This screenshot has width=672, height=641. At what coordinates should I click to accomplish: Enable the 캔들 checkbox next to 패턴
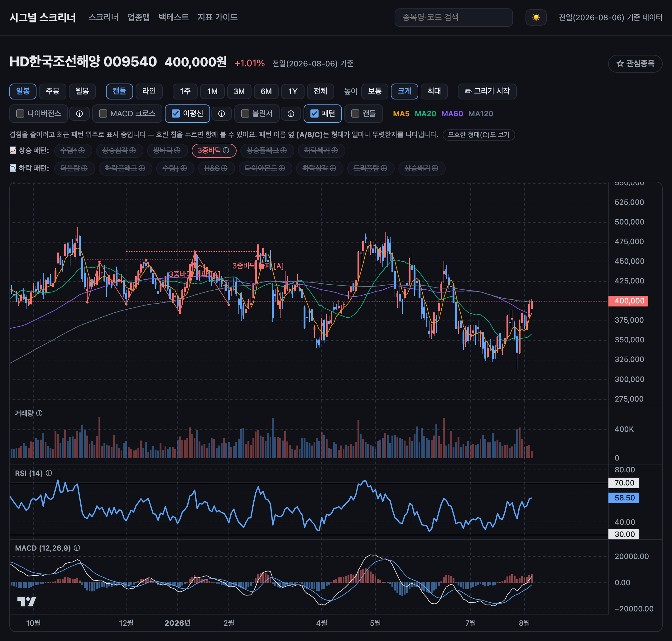click(x=355, y=113)
